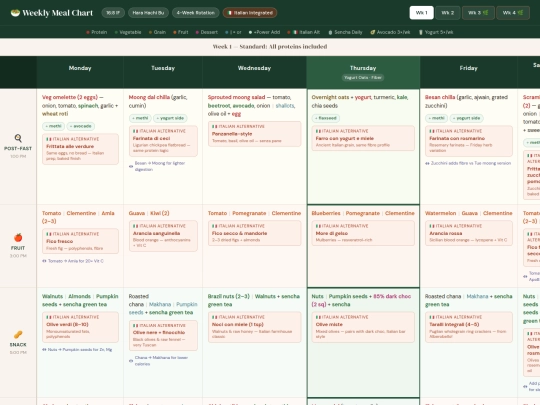Click the Weekly Meal Chart title
This screenshot has width=540, height=405.
58,13
